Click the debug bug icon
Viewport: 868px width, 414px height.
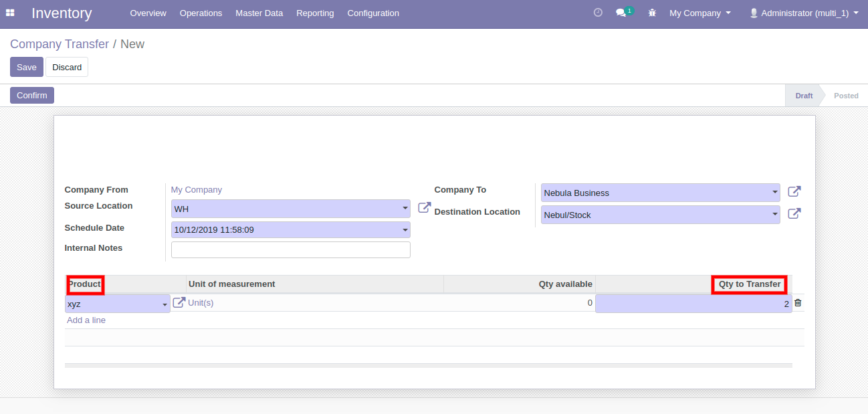click(652, 13)
